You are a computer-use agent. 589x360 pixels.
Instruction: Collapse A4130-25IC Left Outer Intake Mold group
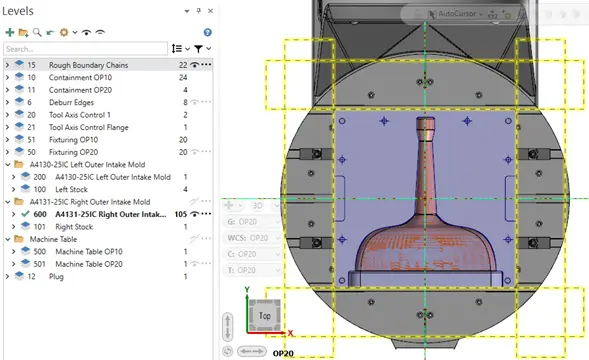(8, 165)
